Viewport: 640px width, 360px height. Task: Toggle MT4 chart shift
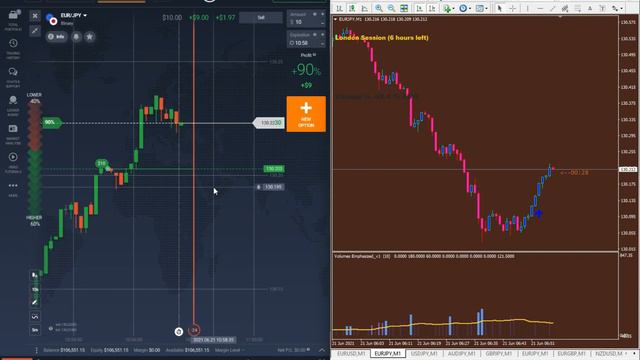pyautogui.click(x=432, y=8)
